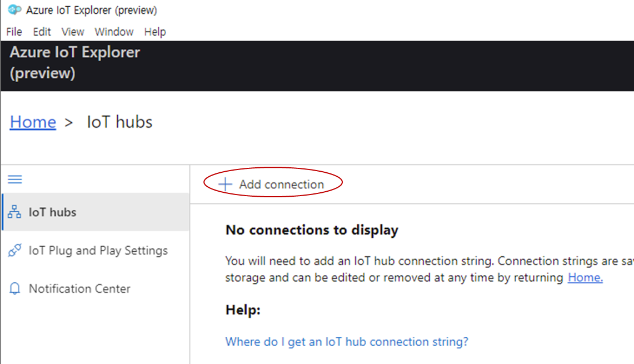Click the Azure IoT Explorer (preview) header title
634x364 pixels.
tap(74, 62)
